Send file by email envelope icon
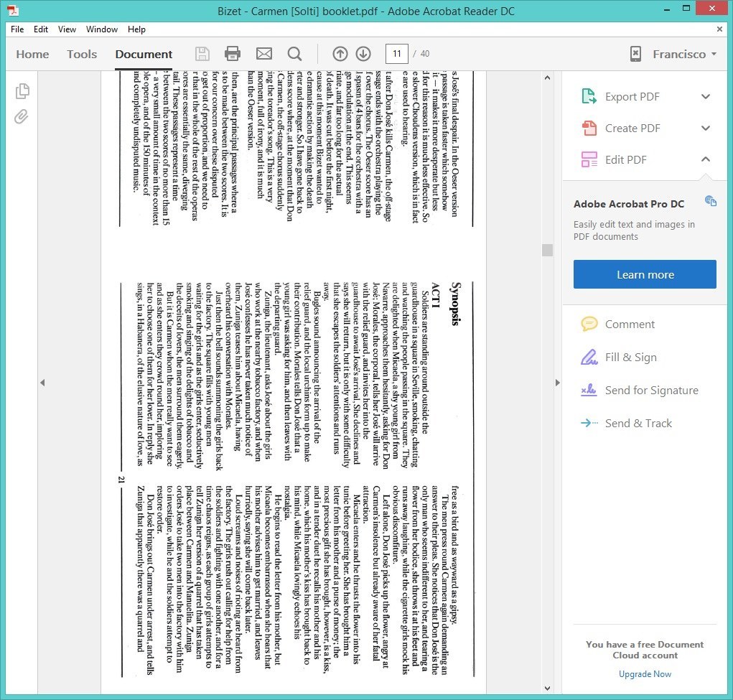The height and width of the screenshot is (700, 733). tap(264, 54)
